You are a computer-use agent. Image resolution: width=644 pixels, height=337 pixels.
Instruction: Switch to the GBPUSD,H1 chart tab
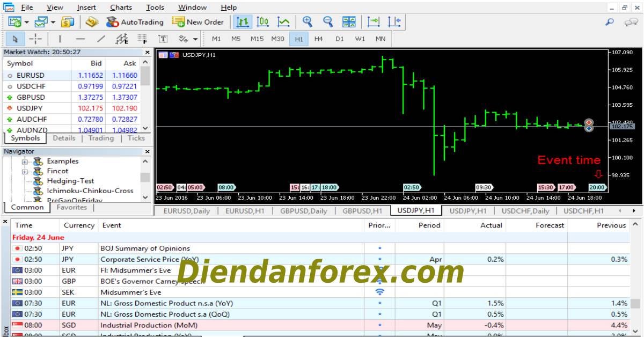coord(362,211)
